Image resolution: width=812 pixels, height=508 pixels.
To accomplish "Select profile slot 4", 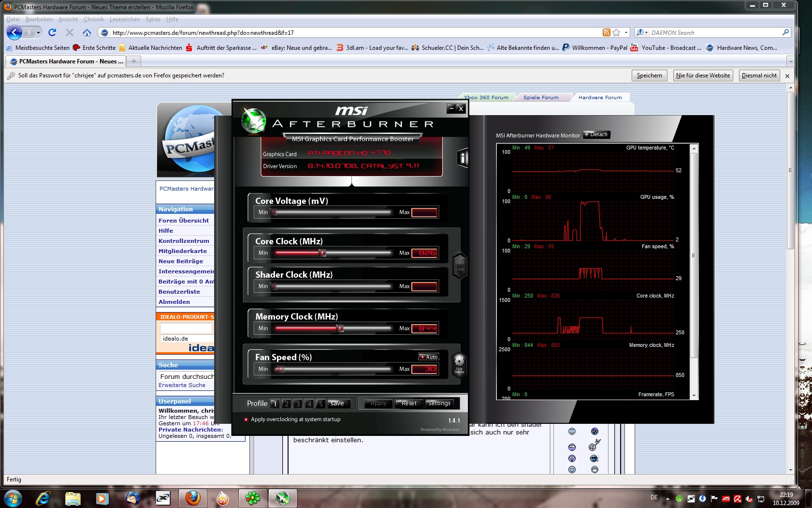I will click(309, 403).
